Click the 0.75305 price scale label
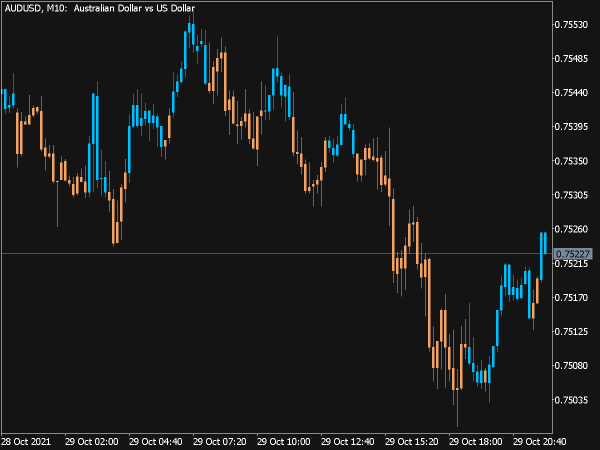 point(571,195)
